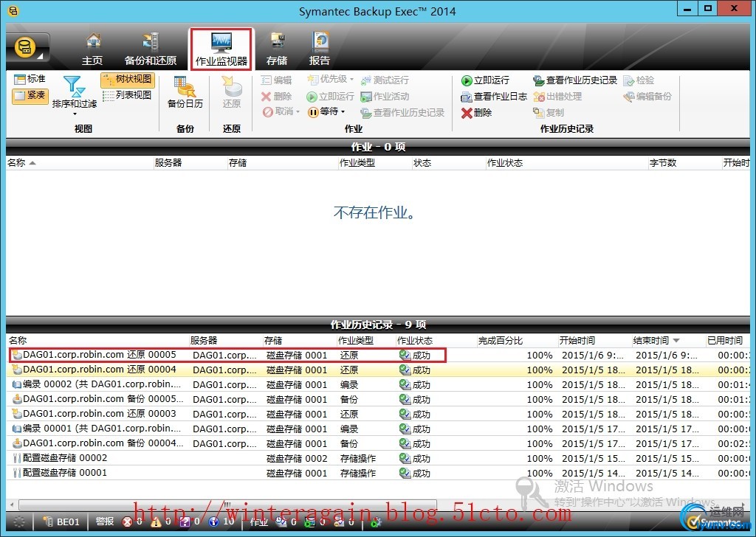Click the restore icon of 还原 00005 row
756x537 pixels.
click(17, 355)
